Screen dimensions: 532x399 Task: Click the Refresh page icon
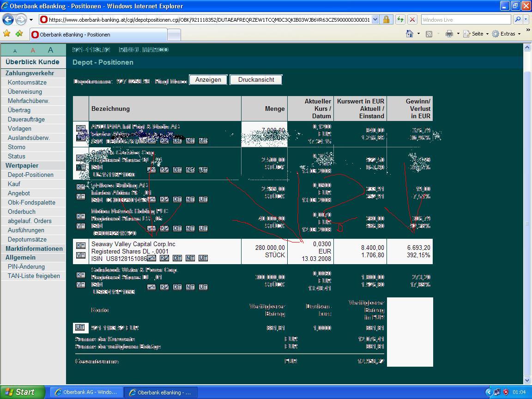(x=400, y=20)
